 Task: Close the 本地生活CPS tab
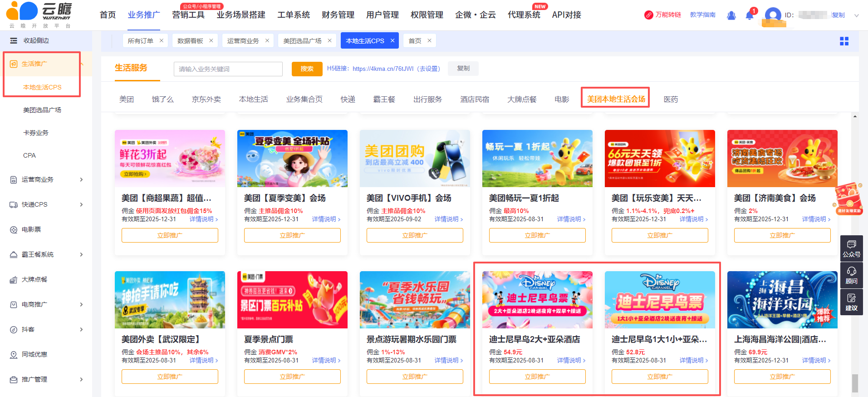pyautogui.click(x=392, y=40)
